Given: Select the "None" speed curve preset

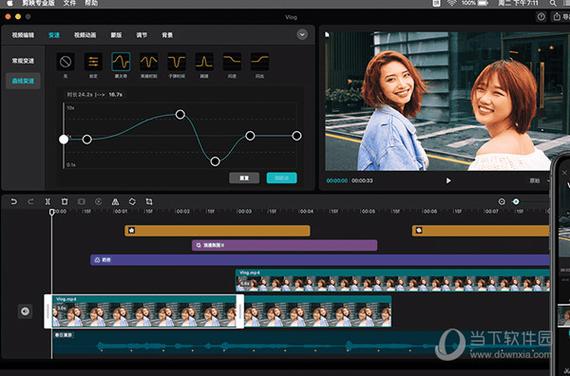Looking at the screenshot, I should click(x=65, y=61).
